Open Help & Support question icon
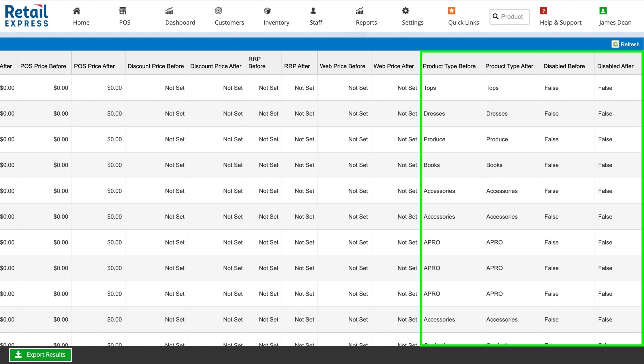 544,11
